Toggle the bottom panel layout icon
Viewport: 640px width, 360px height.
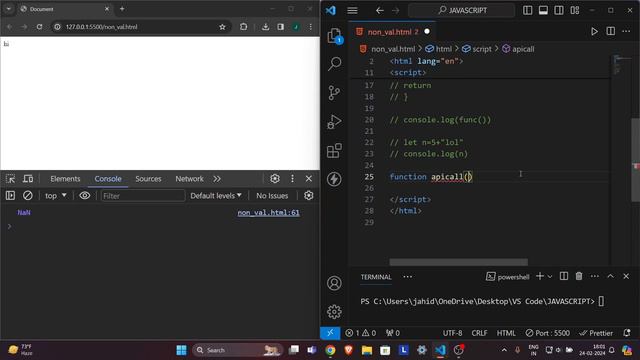tap(543, 10)
